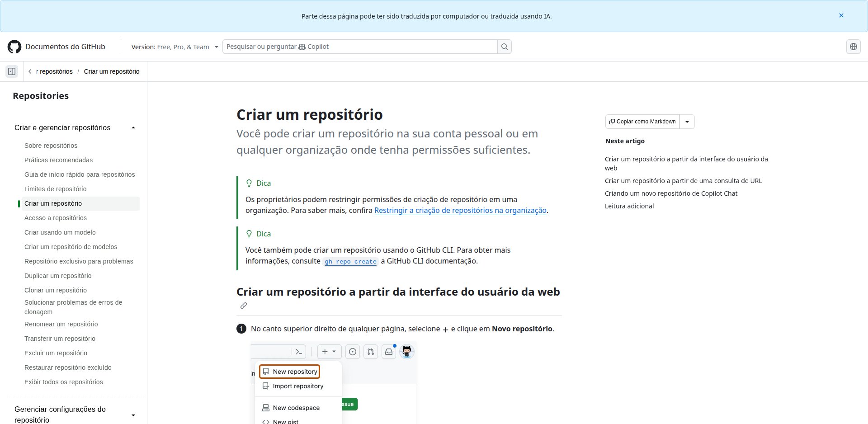
Task: Click the 'r repositórios' breadcrumb link
Action: (x=54, y=71)
